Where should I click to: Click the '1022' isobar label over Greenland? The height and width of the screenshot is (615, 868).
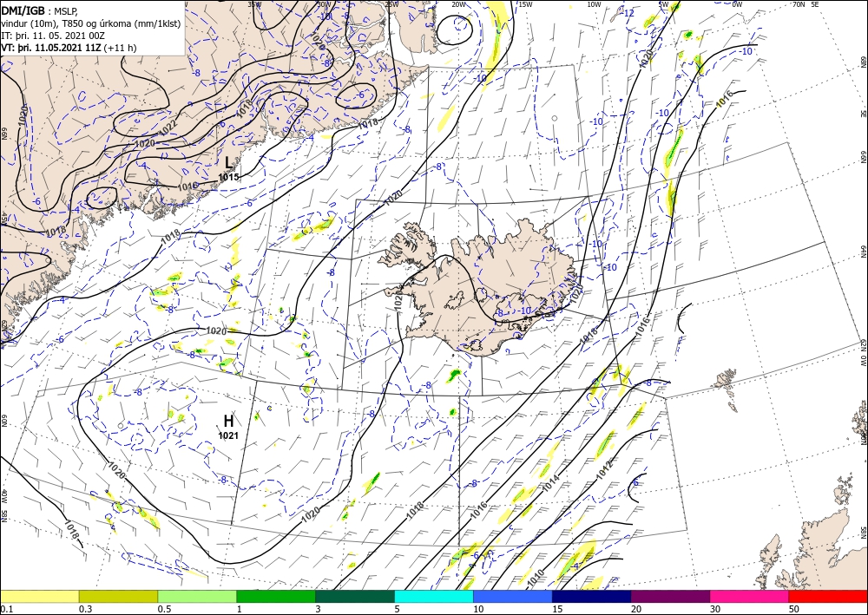point(168,128)
